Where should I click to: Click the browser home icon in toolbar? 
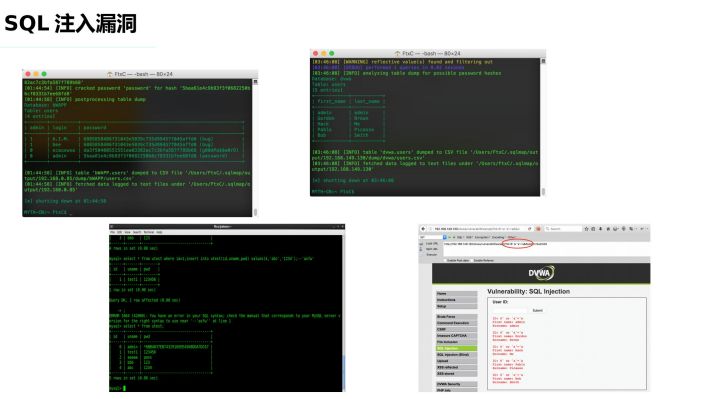click(x=608, y=229)
